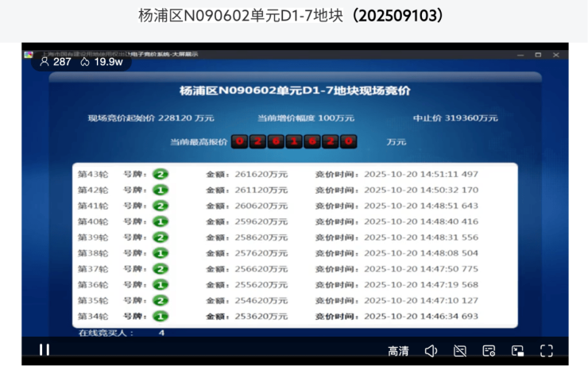The width and height of the screenshot is (588, 370).
Task: Click amount 257620万元
Action: pyautogui.click(x=261, y=253)
